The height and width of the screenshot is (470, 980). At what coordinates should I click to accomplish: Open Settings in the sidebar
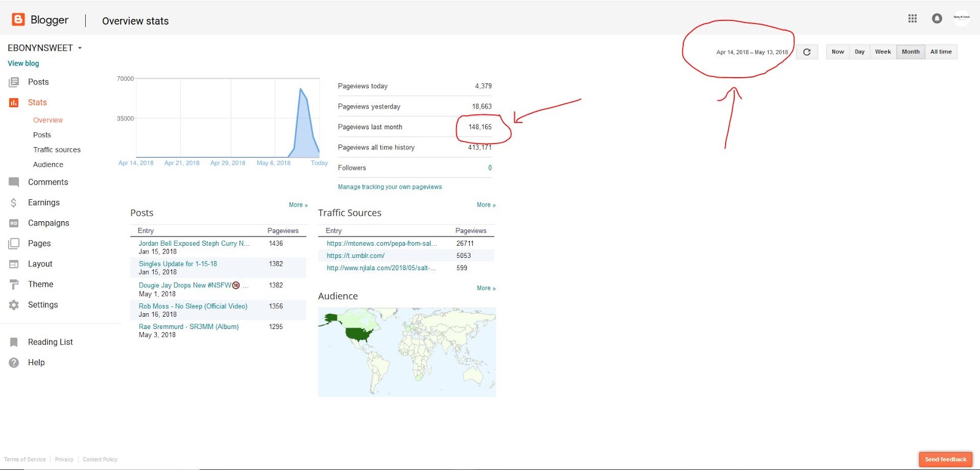(43, 305)
